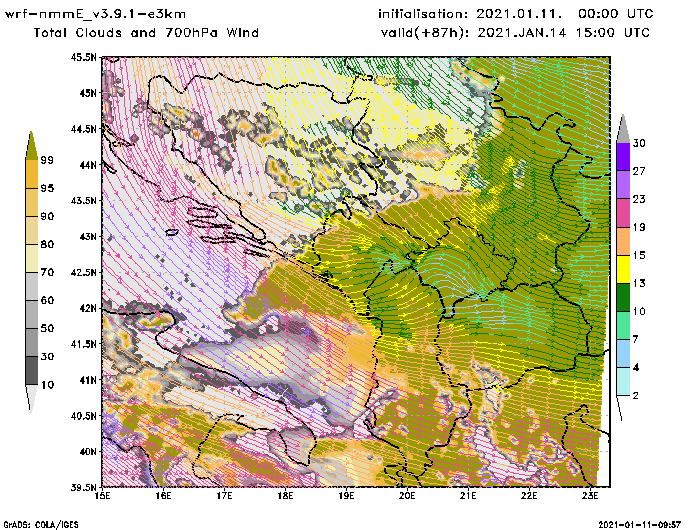Click the 17E longitude label
The width and height of the screenshot is (700, 530).
[224, 496]
